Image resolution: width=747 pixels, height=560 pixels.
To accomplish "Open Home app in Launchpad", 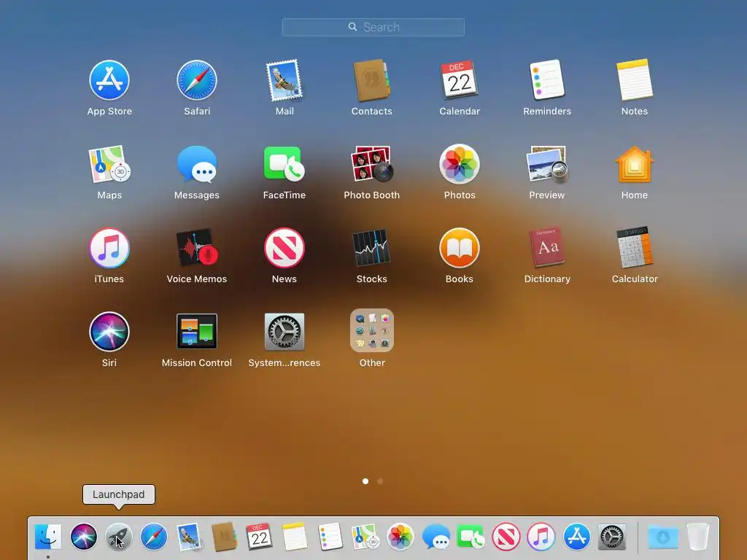I will [635, 164].
